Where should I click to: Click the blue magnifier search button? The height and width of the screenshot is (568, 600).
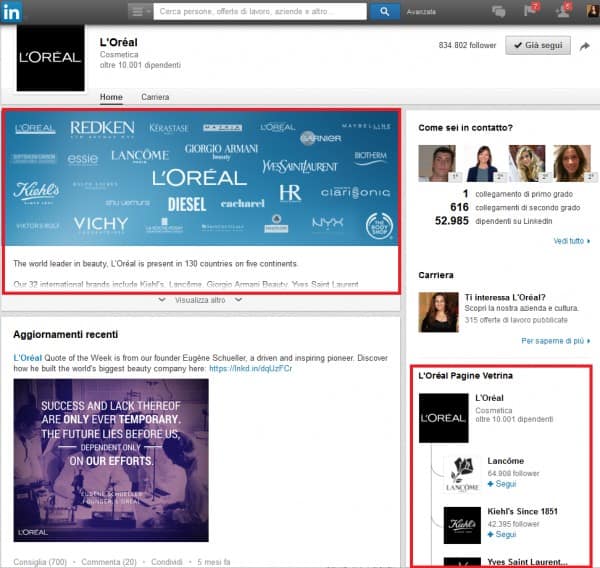pyautogui.click(x=384, y=11)
